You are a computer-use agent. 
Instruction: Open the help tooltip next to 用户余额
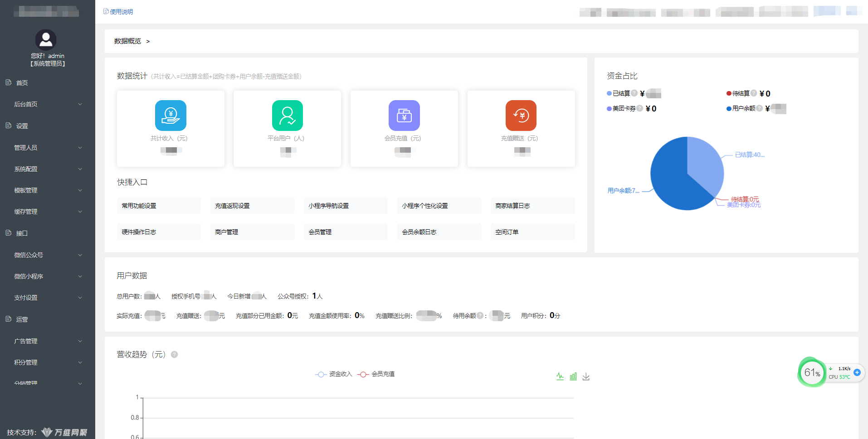[760, 108]
